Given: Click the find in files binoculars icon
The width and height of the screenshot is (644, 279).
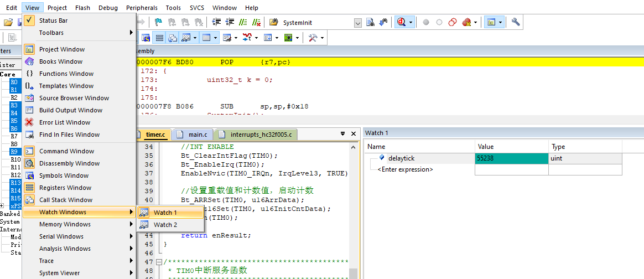Looking at the screenshot, I should pos(274,22).
